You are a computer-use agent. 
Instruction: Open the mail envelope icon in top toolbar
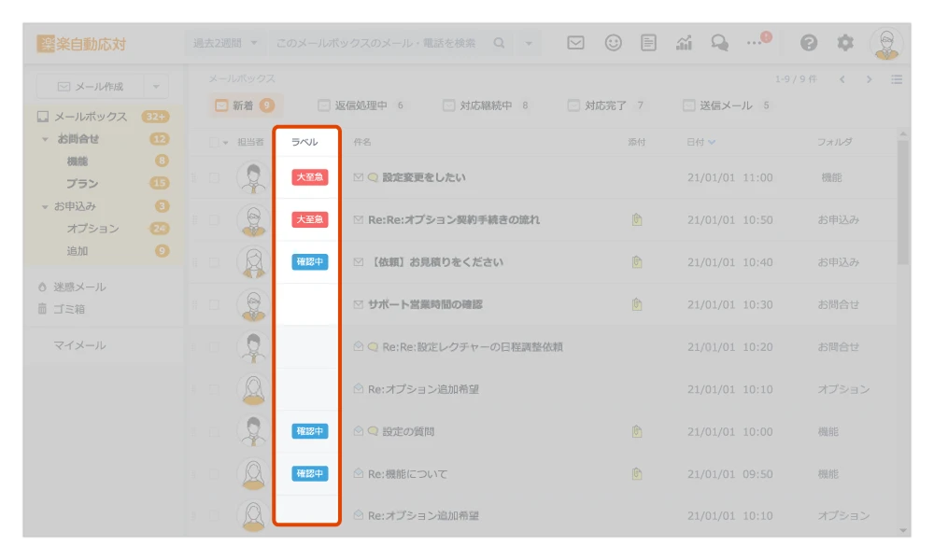pyautogui.click(x=575, y=43)
